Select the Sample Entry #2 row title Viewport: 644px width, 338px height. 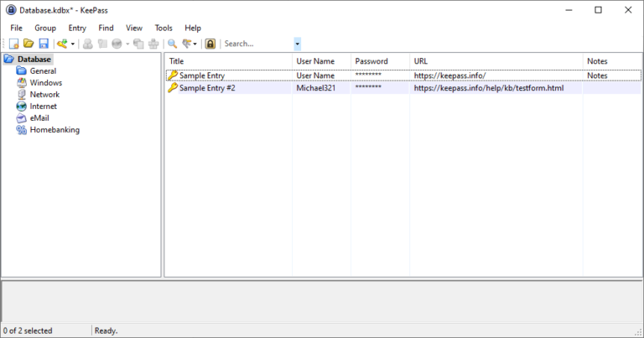207,88
